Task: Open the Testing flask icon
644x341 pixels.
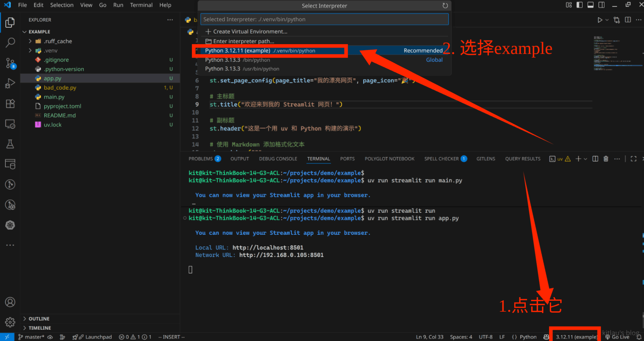Action: pyautogui.click(x=10, y=144)
